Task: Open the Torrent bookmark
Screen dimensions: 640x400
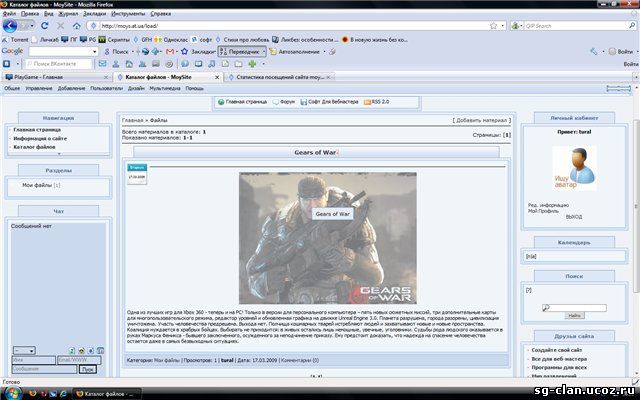Action: coord(16,40)
